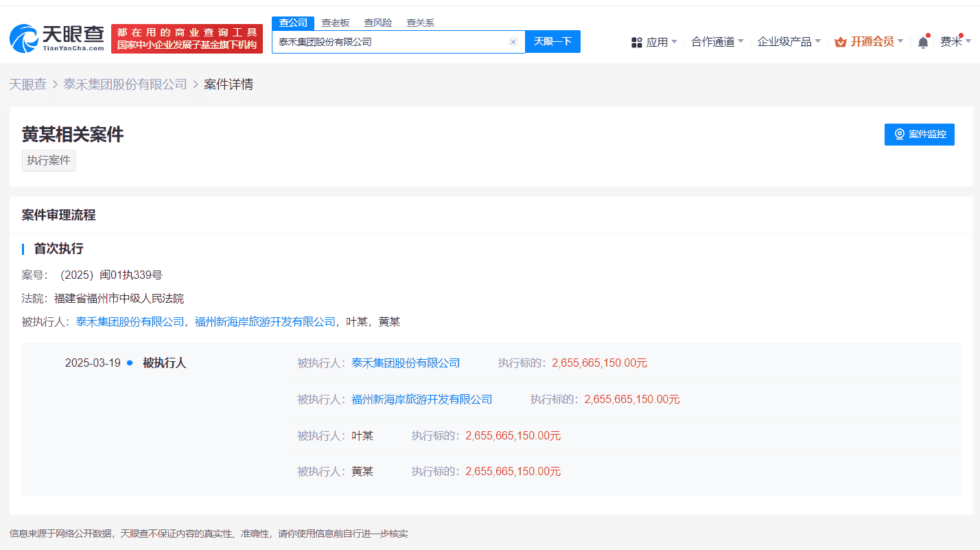
Task: Click the crown icon next to 开通会员
Action: click(x=841, y=41)
